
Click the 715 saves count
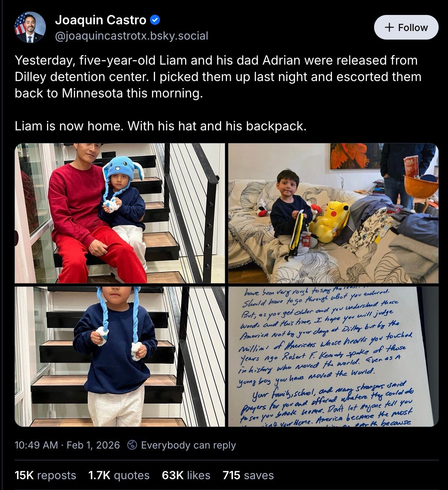coord(248,475)
